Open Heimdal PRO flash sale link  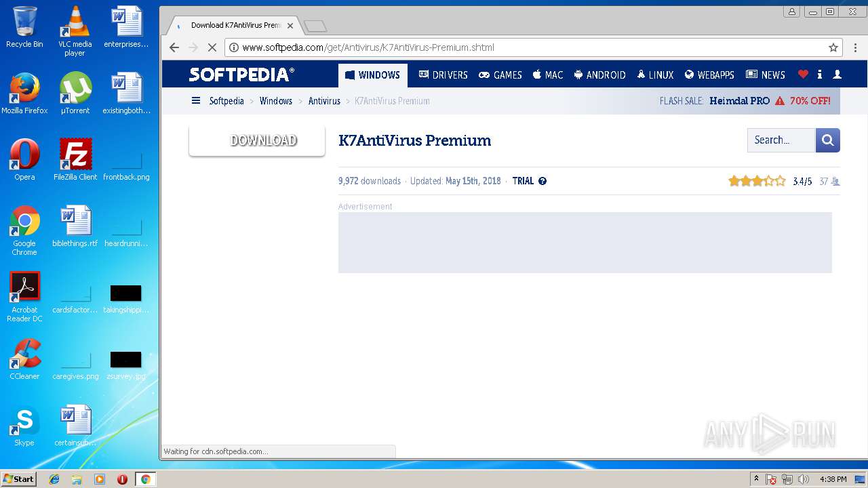click(x=740, y=101)
